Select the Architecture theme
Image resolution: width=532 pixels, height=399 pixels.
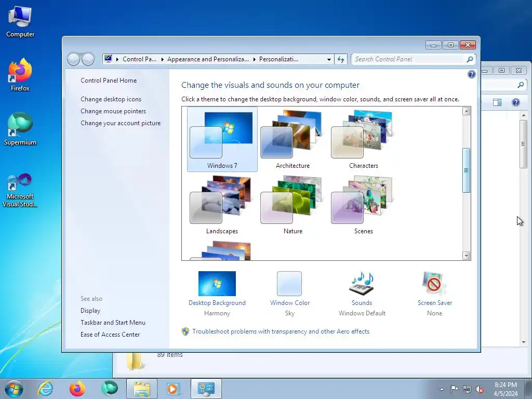(292, 139)
